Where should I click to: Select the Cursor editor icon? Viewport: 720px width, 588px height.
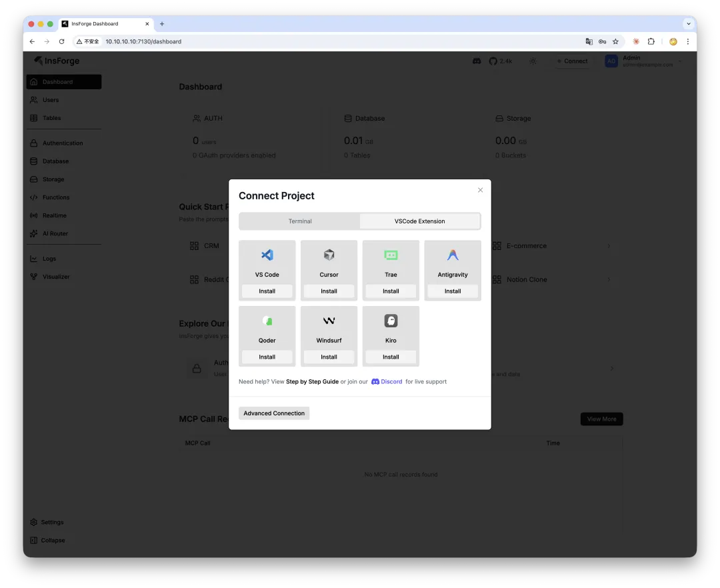point(329,255)
